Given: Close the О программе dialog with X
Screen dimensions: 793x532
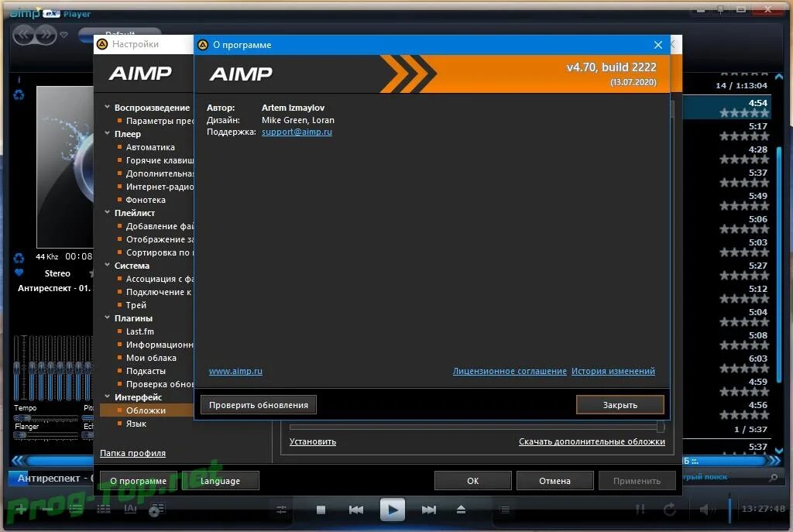Looking at the screenshot, I should pyautogui.click(x=658, y=45).
